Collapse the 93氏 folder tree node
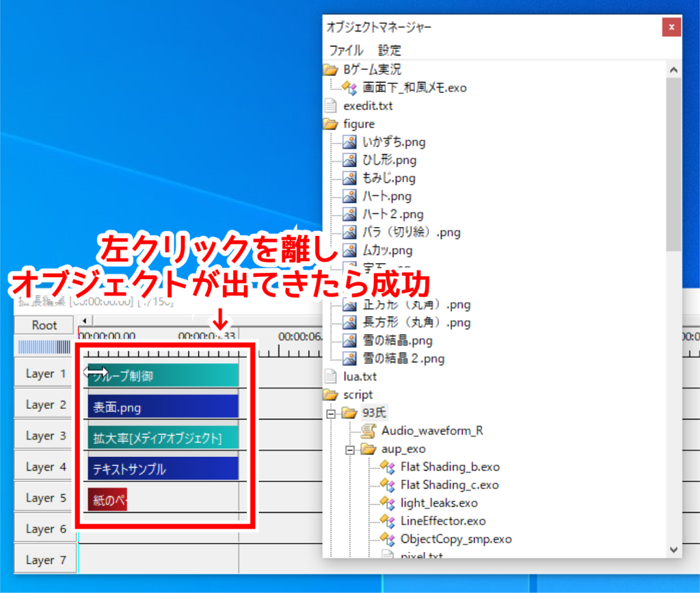Image resolution: width=700 pixels, height=593 pixels. click(331, 414)
